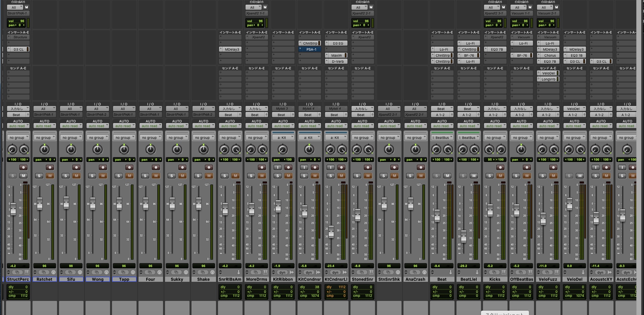
Task: Open the VeloDel input selector on VeloDel track
Action: (575, 109)
